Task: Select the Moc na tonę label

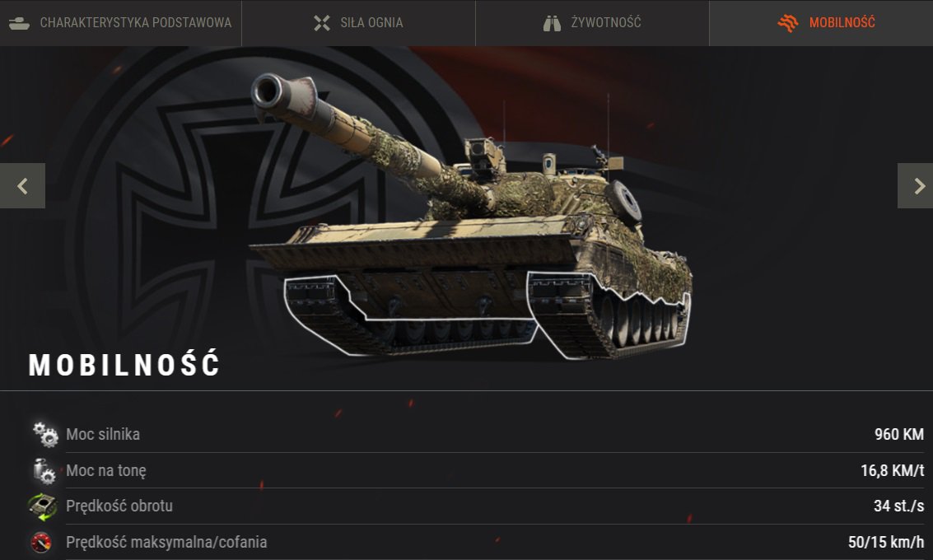Action: [106, 471]
